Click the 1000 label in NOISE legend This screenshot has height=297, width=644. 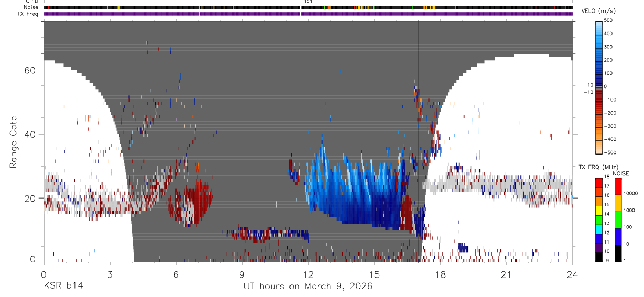coord(629,210)
